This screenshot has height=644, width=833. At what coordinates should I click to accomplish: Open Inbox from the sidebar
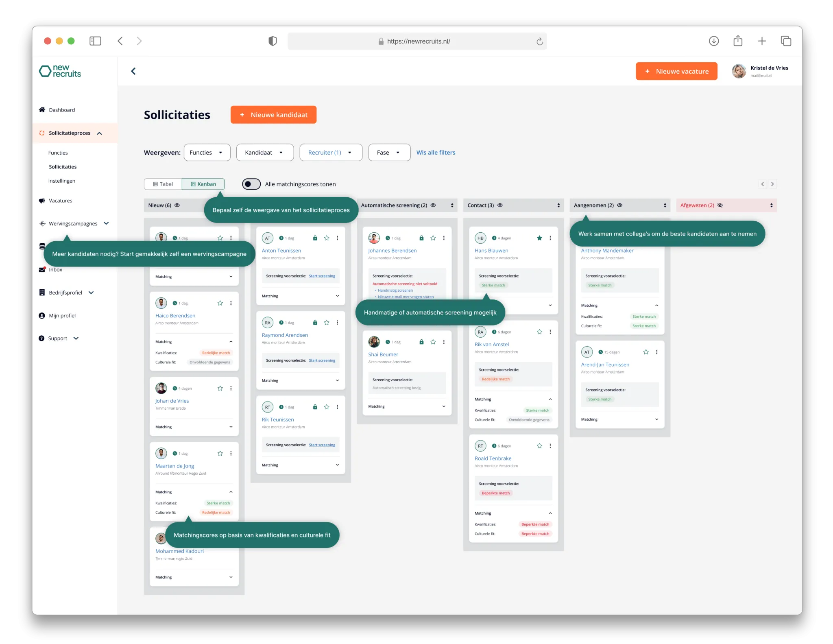(x=55, y=269)
